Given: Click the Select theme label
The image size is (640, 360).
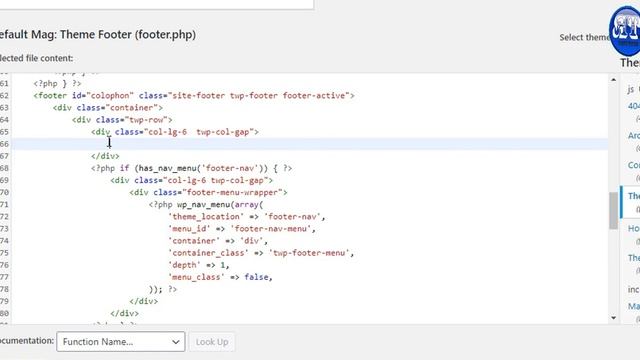Looking at the screenshot, I should 584,37.
